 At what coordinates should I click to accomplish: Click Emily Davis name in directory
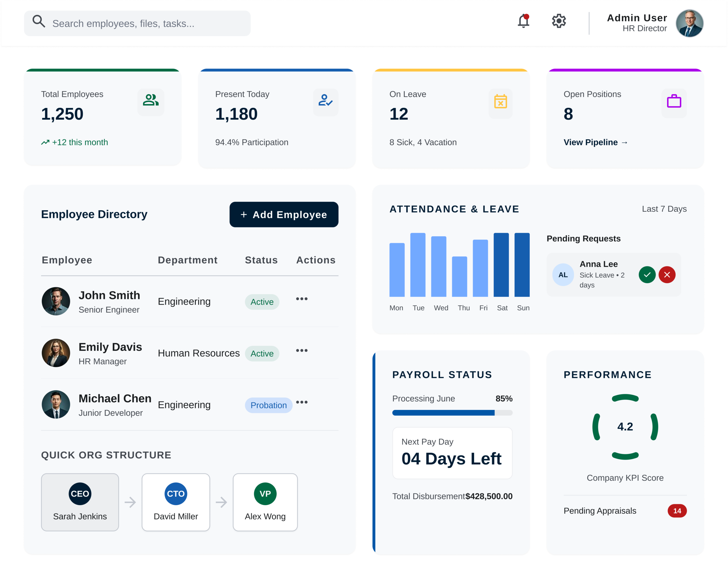(110, 347)
